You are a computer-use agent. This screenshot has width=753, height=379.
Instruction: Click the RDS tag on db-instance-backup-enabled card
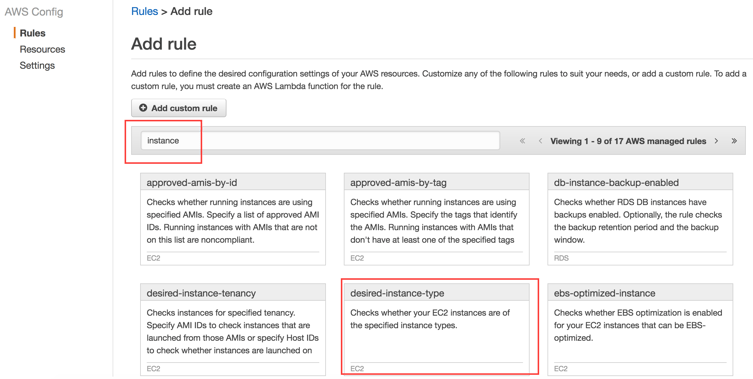tap(561, 258)
